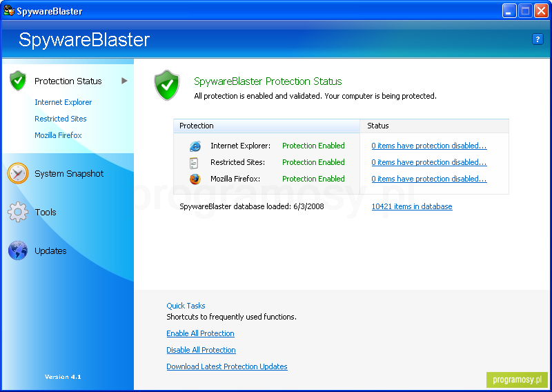Screen dimensions: 552x392
Task: Click the Internet Explorer icon in Protection table
Action: (x=195, y=146)
